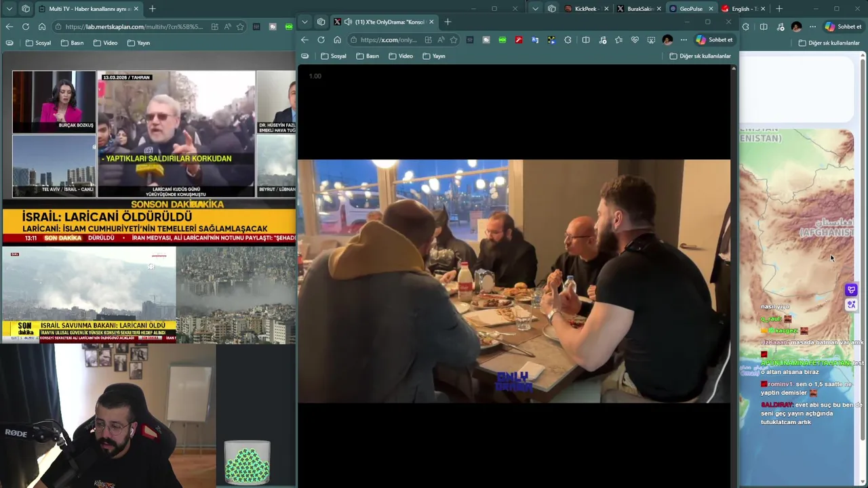Expand tab search dropdown in GeoPulse window
The image size is (868, 488).
tap(536, 9)
